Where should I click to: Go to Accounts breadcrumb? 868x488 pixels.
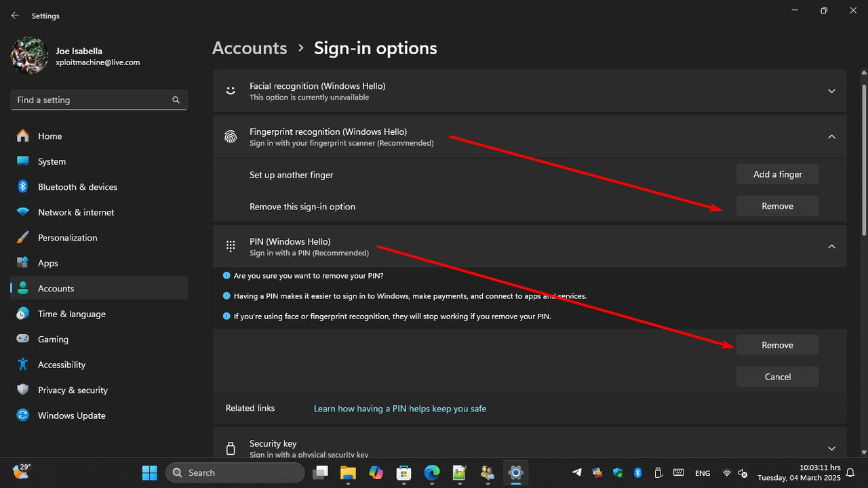pos(250,48)
